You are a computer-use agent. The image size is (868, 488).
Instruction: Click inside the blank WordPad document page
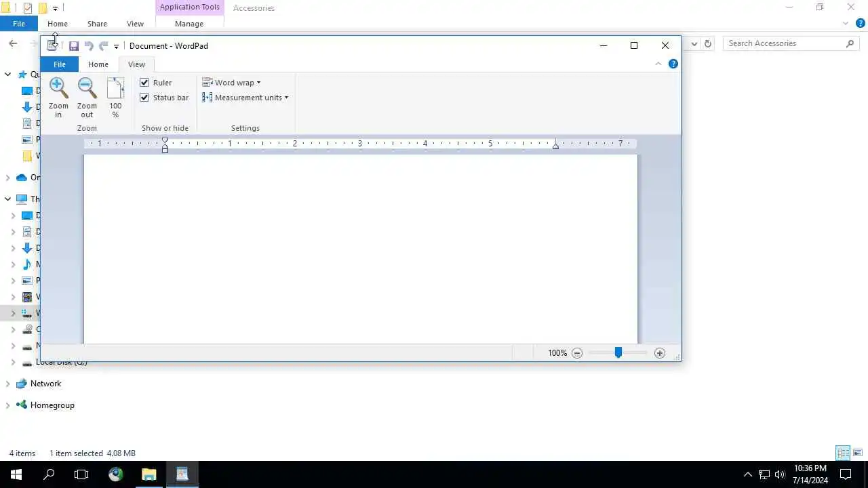[x=361, y=249]
